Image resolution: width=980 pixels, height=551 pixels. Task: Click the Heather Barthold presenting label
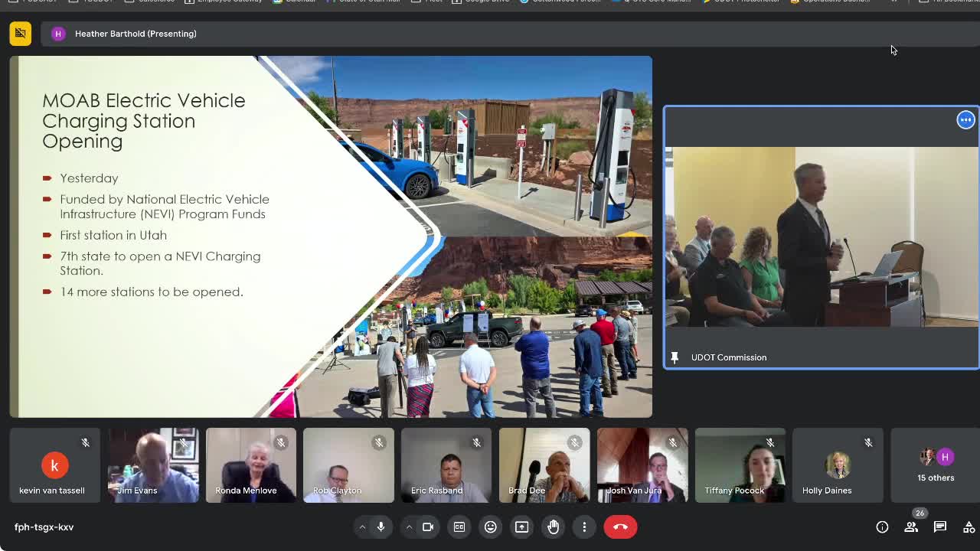[136, 34]
